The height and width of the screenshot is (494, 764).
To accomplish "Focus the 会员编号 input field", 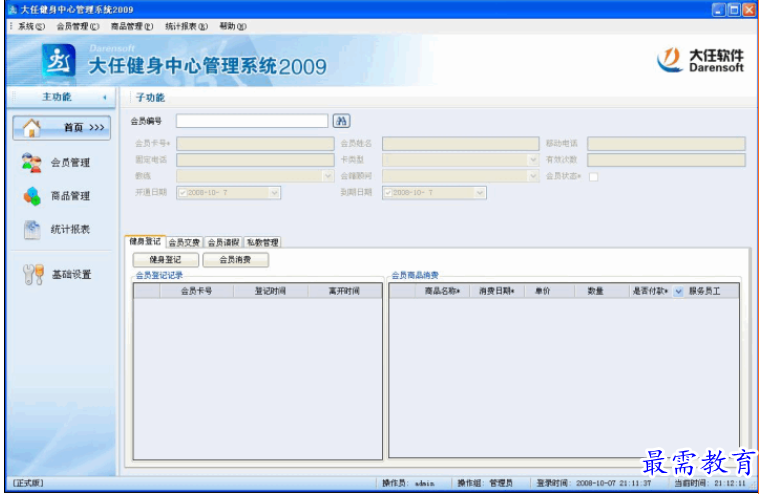I will (x=252, y=121).
